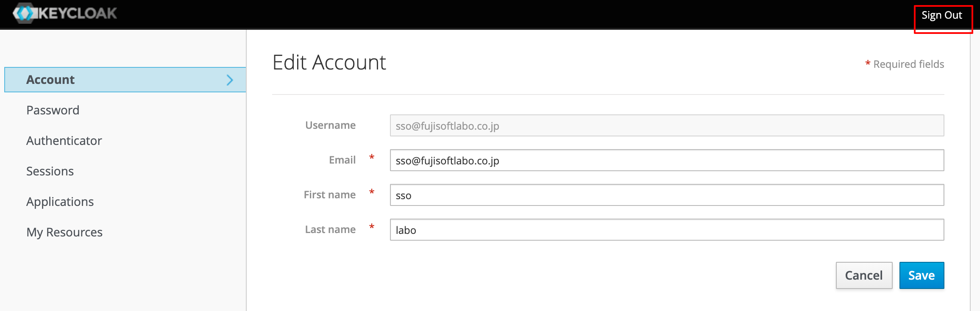Save the account changes
The height and width of the screenshot is (311, 980).
pos(921,275)
